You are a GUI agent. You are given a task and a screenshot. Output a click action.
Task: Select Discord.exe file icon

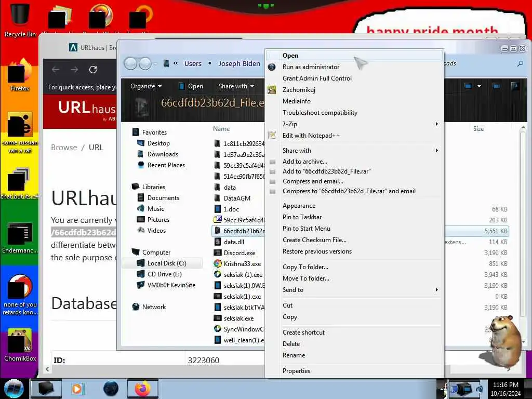coord(218,253)
